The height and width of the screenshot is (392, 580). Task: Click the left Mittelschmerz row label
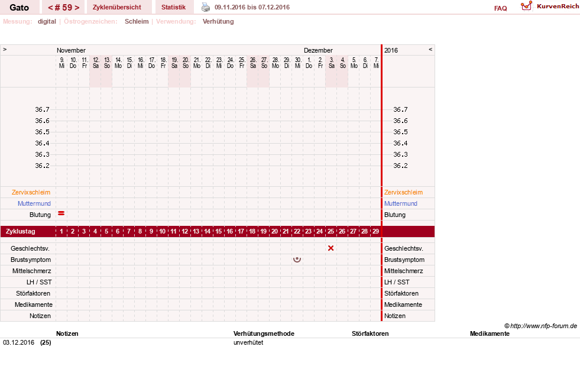32,271
